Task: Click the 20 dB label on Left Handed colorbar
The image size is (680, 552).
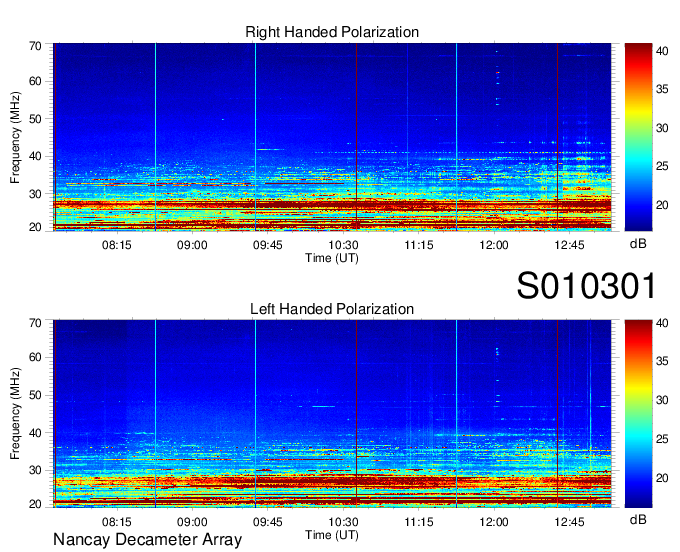Action: coord(662,478)
